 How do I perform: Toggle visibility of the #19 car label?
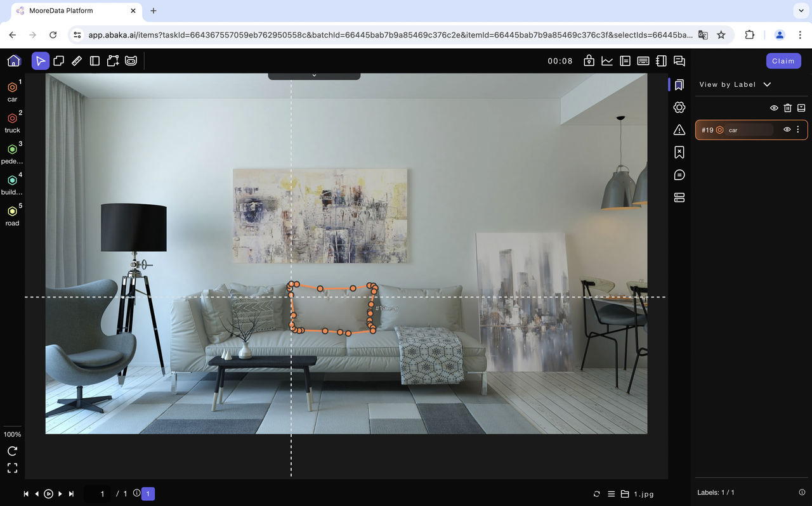787,129
